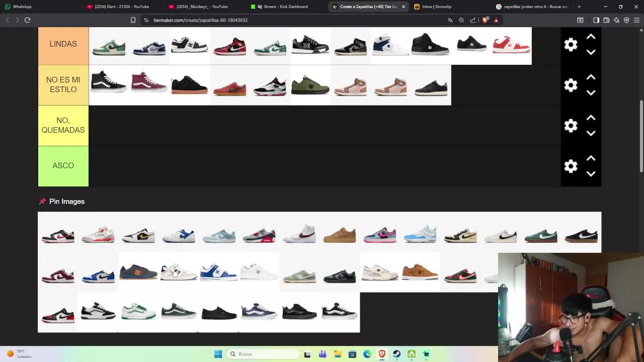
Task: Open the share icon in address bar
Action: pyautogui.click(x=473, y=20)
